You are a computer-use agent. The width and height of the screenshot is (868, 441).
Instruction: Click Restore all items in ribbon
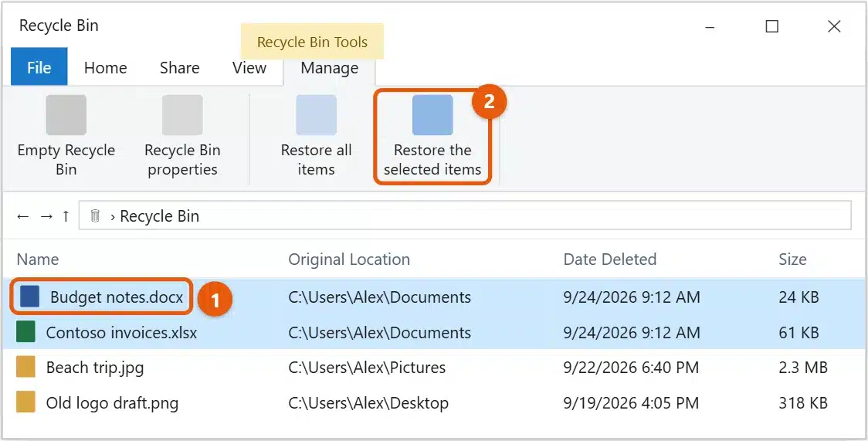click(x=316, y=136)
